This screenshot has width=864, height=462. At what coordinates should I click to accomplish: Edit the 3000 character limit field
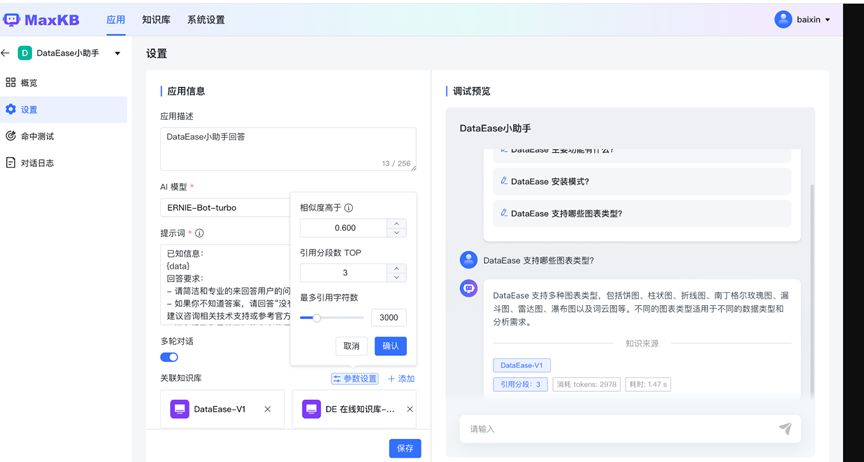click(x=388, y=318)
